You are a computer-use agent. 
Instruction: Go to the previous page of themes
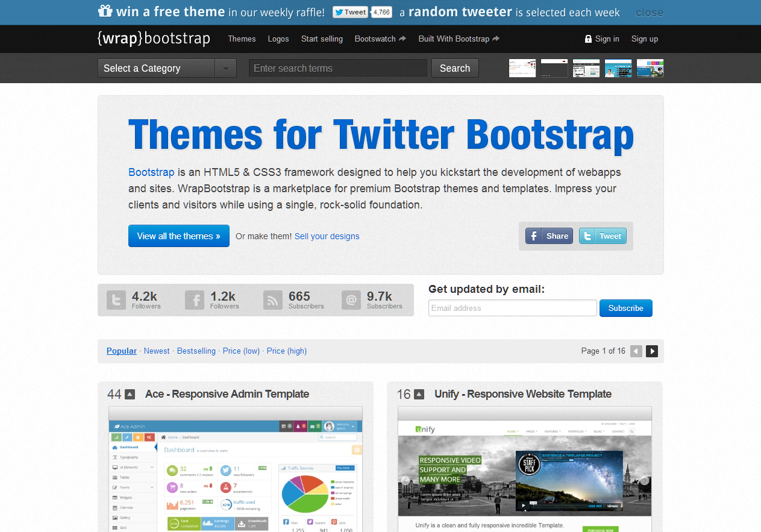click(x=636, y=351)
